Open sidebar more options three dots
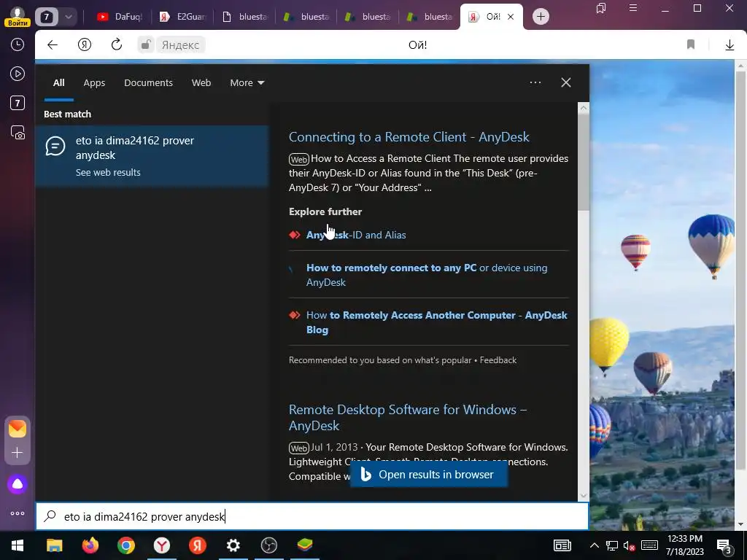The image size is (747, 560). coord(18,513)
